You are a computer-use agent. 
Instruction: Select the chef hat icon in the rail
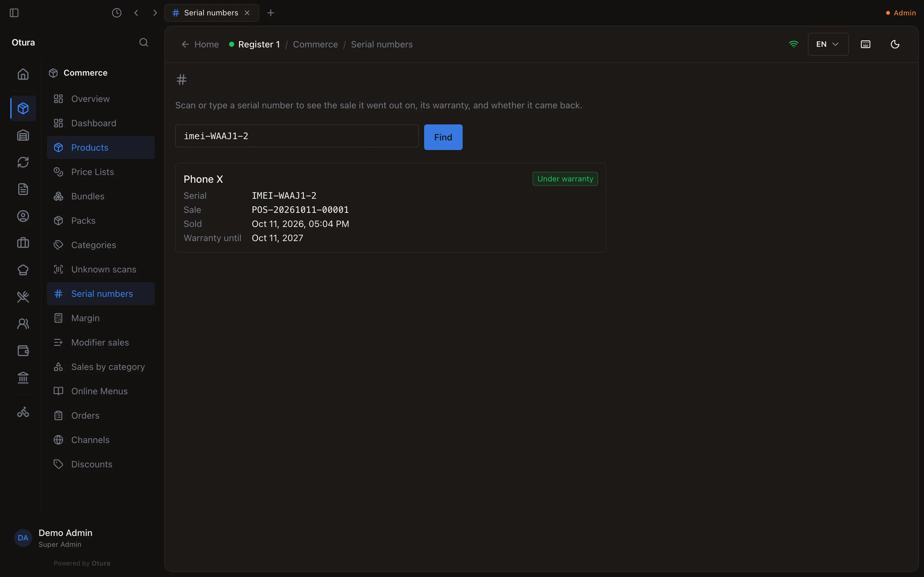pyautogui.click(x=23, y=270)
